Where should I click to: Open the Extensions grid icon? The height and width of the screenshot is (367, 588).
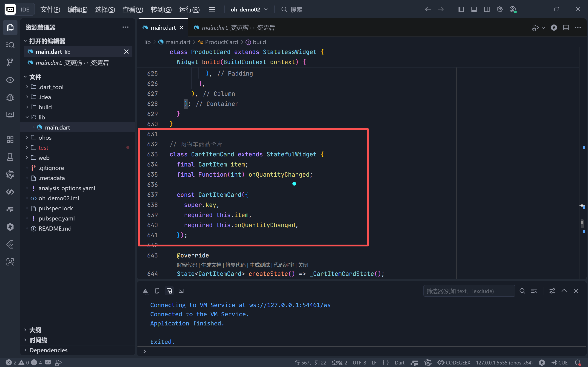[10, 140]
